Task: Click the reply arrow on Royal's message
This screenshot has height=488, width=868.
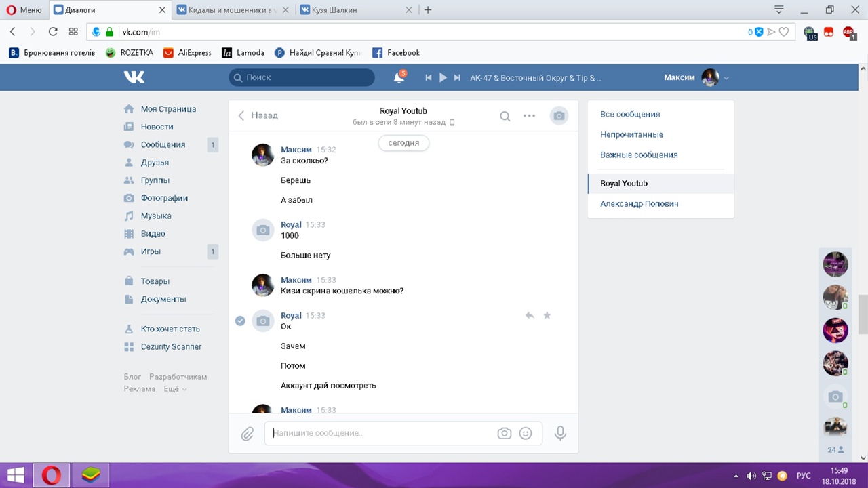Action: [530, 315]
